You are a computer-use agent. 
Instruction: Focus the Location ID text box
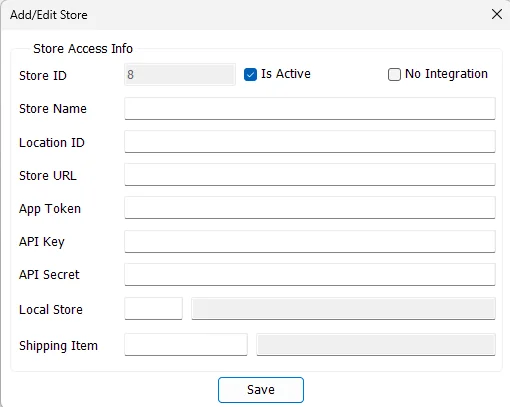310,142
